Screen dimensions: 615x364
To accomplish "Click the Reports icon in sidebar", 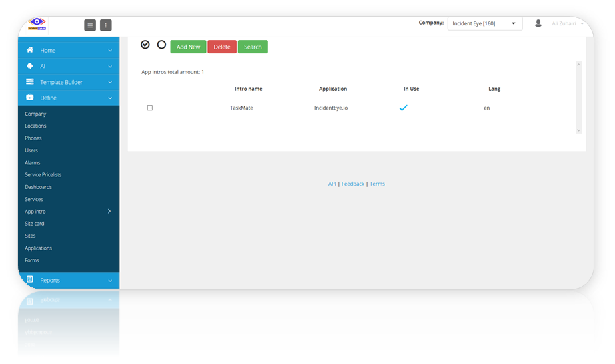I will [30, 280].
